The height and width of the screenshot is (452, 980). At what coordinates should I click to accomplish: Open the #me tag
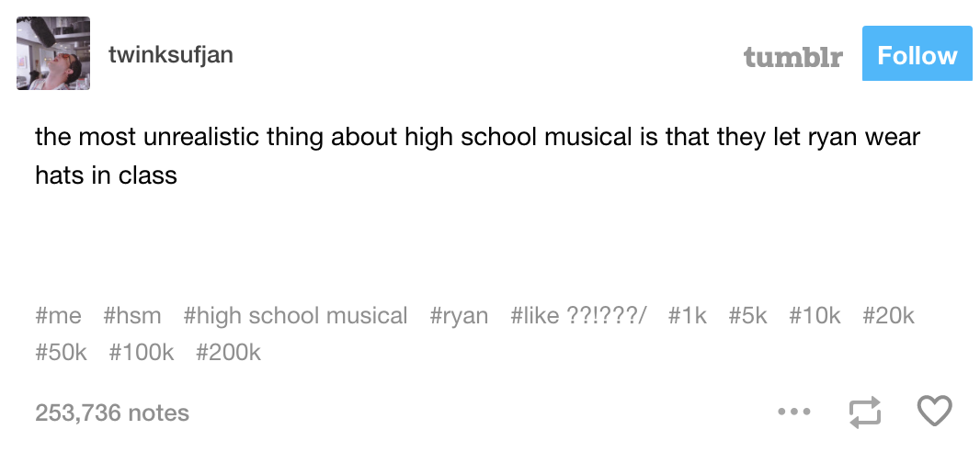click(x=58, y=315)
